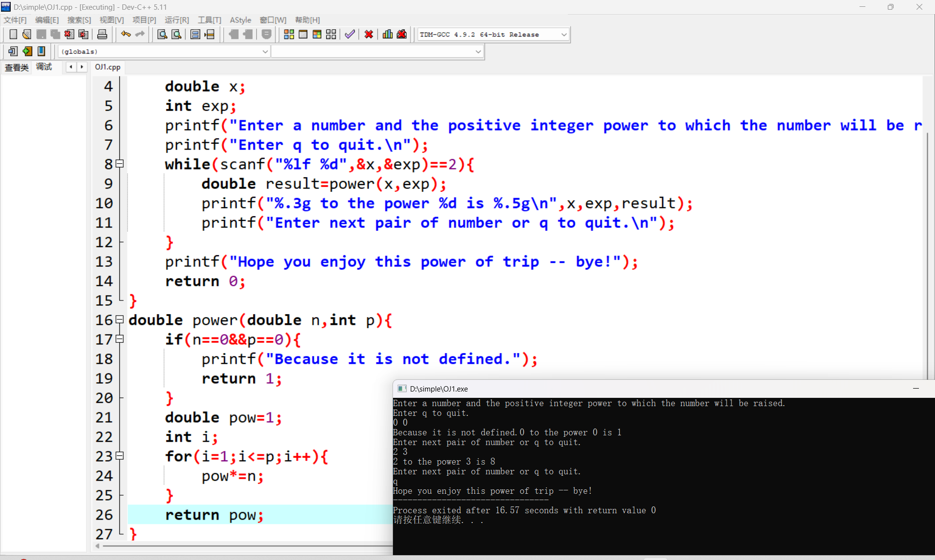Image resolution: width=935 pixels, height=560 pixels.
Task: Expand the (globals) scope dropdown
Action: point(265,52)
